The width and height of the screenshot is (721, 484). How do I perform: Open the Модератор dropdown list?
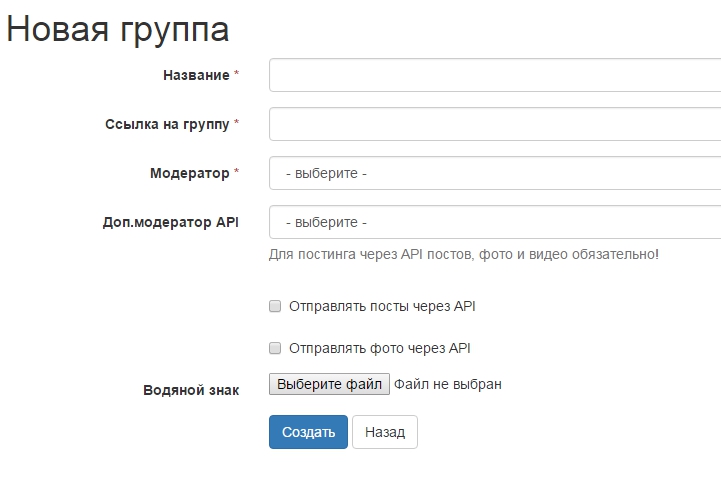click(x=495, y=173)
